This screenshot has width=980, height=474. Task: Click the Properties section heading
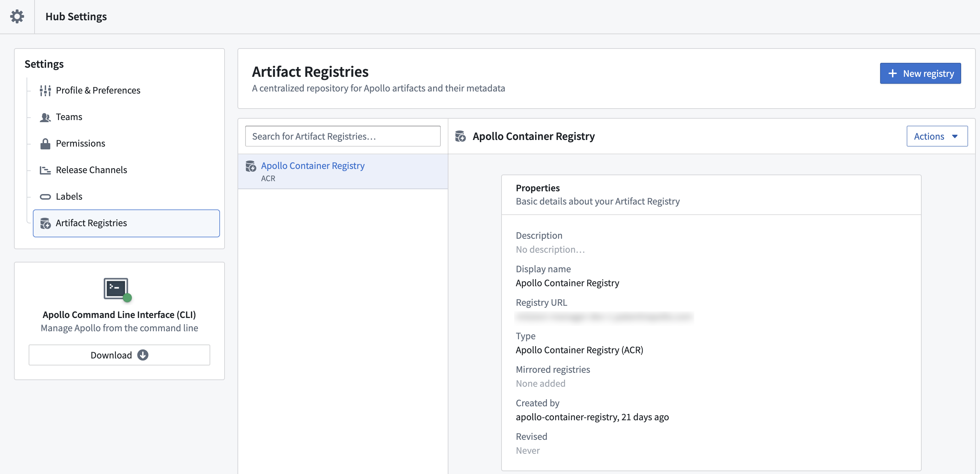pyautogui.click(x=537, y=188)
